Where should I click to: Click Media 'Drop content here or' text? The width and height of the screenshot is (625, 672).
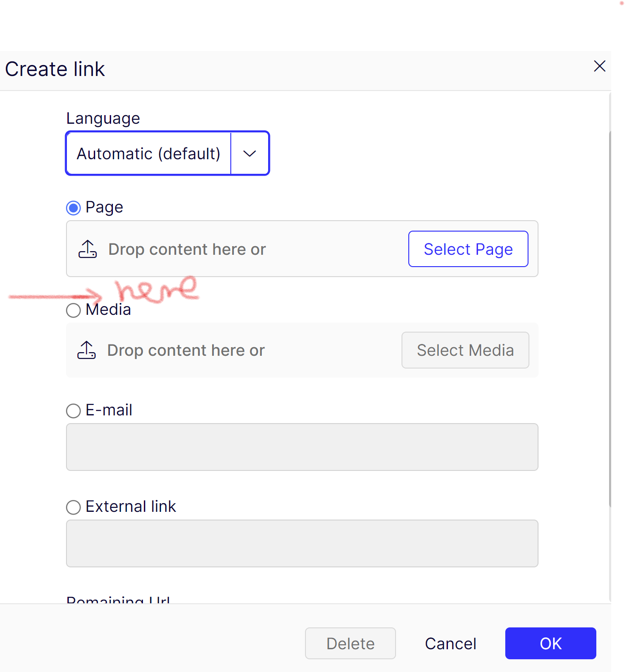point(186,350)
